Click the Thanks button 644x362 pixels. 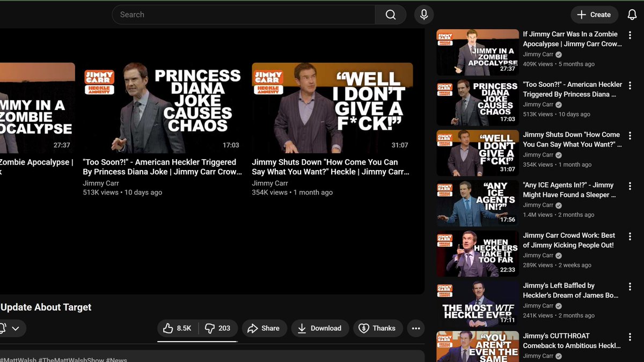(378, 328)
